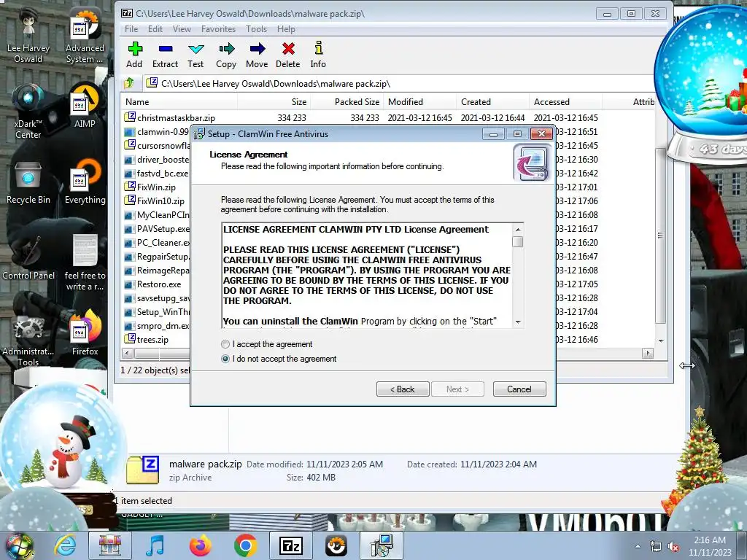Select fastvd_bc.exe in the file list
The width and height of the screenshot is (747, 560).
(157, 174)
